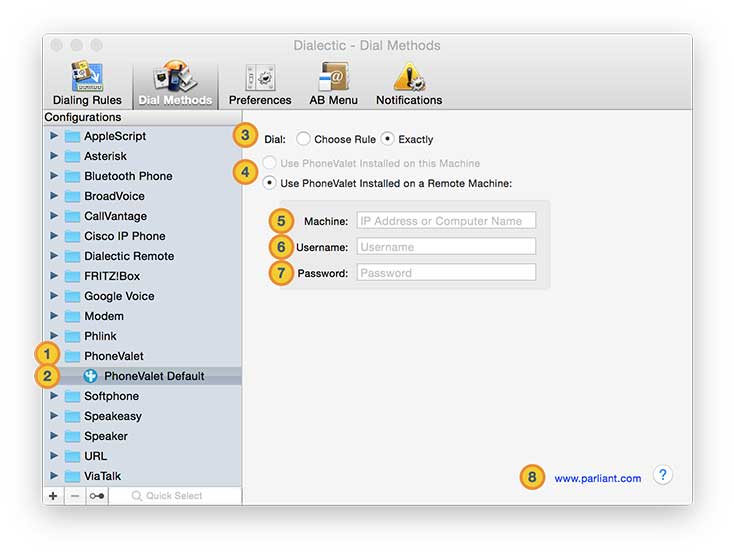Expand the AppleScript disclosure triangle
This screenshot has width=734, height=555.
click(54, 136)
